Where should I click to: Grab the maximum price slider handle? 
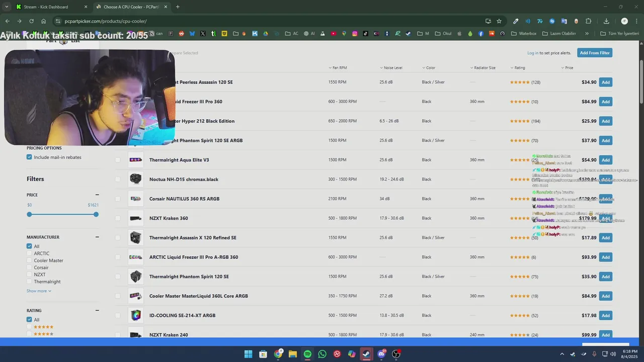coord(96,215)
